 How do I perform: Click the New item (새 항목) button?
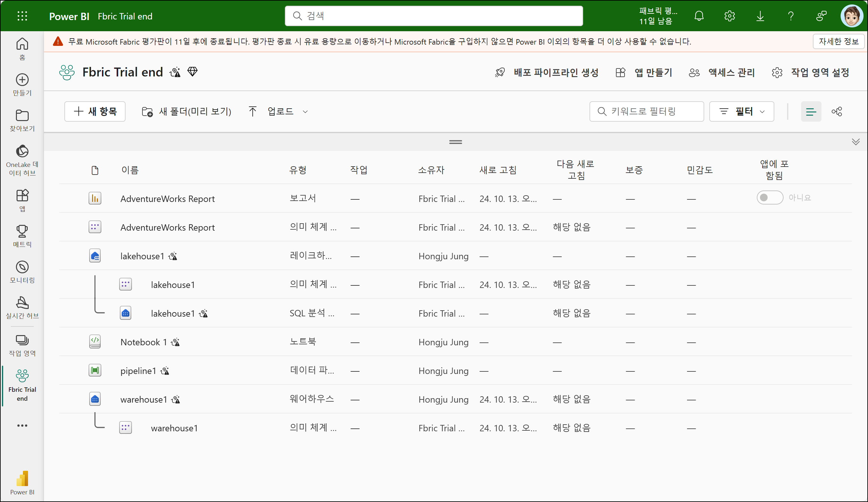pyautogui.click(x=95, y=111)
